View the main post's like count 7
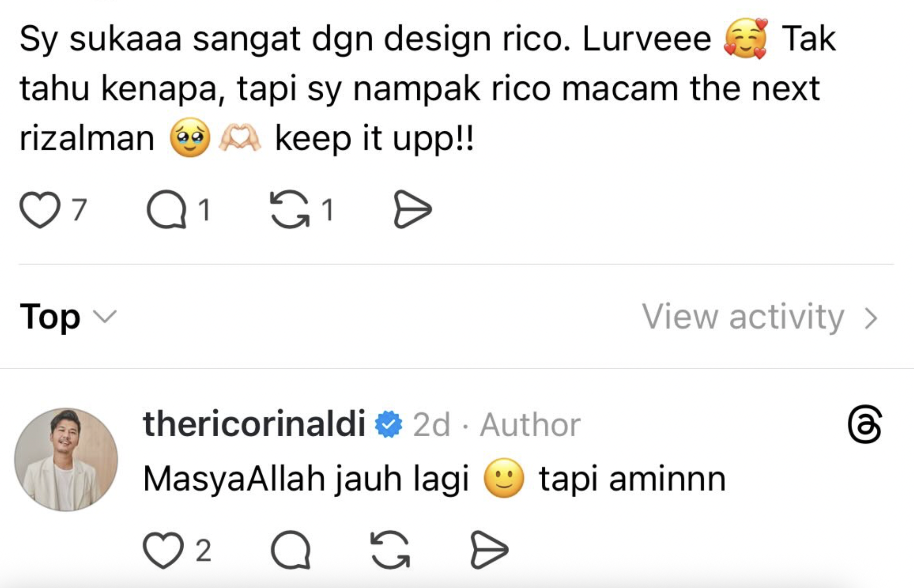The image size is (914, 588). [x=79, y=209]
